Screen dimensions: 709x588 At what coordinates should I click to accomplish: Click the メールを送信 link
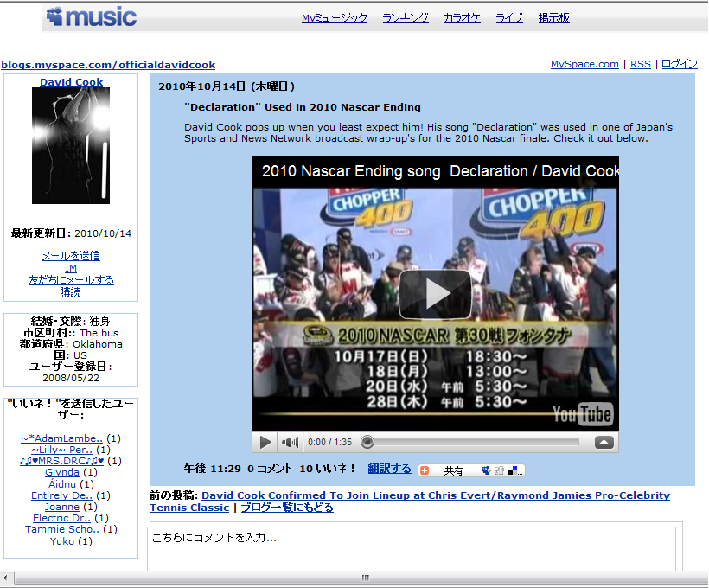click(x=71, y=256)
